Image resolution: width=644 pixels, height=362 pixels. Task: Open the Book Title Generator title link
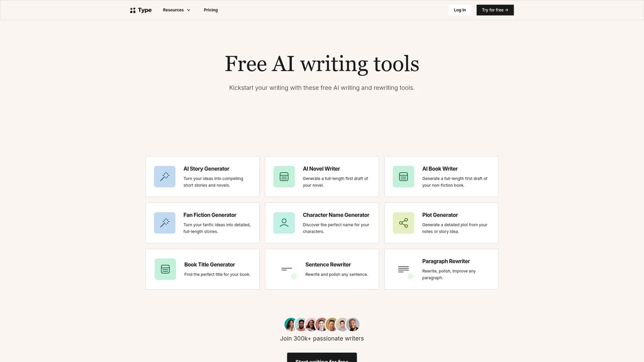(210, 264)
